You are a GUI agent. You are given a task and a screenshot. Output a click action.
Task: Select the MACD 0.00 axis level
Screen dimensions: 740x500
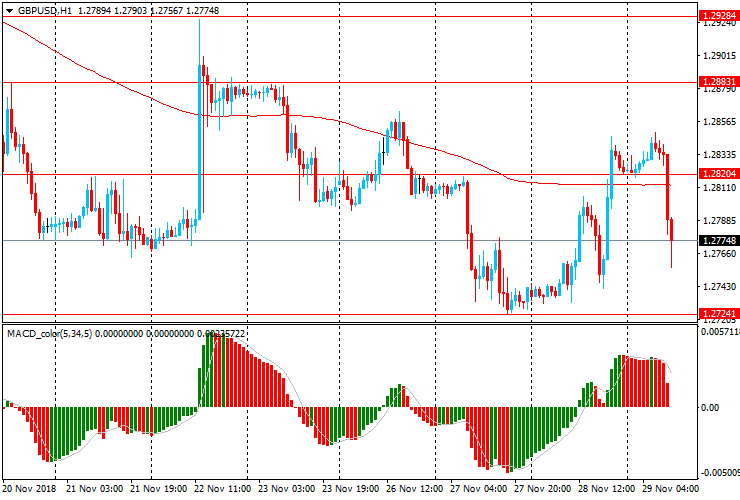[710, 407]
